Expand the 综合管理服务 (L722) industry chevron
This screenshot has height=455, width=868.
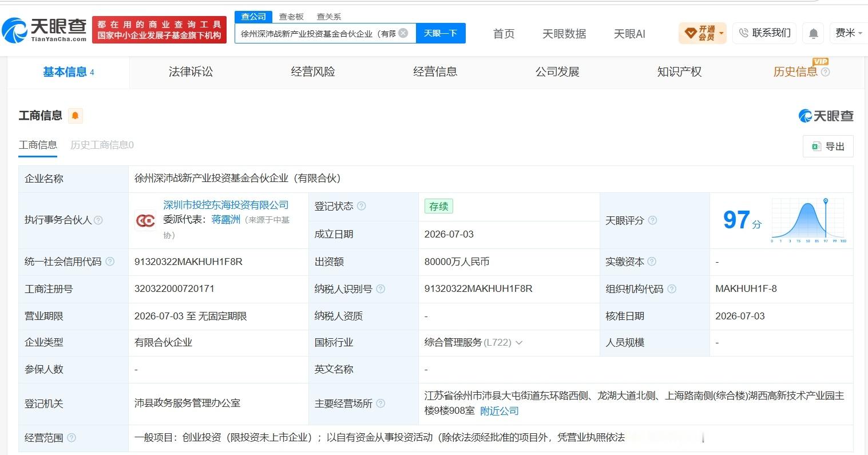tap(519, 343)
